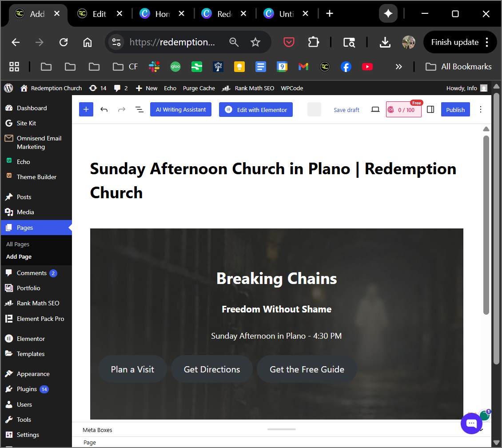The height and width of the screenshot is (448, 502).
Task: Open the chat support bubble
Action: [471, 424]
